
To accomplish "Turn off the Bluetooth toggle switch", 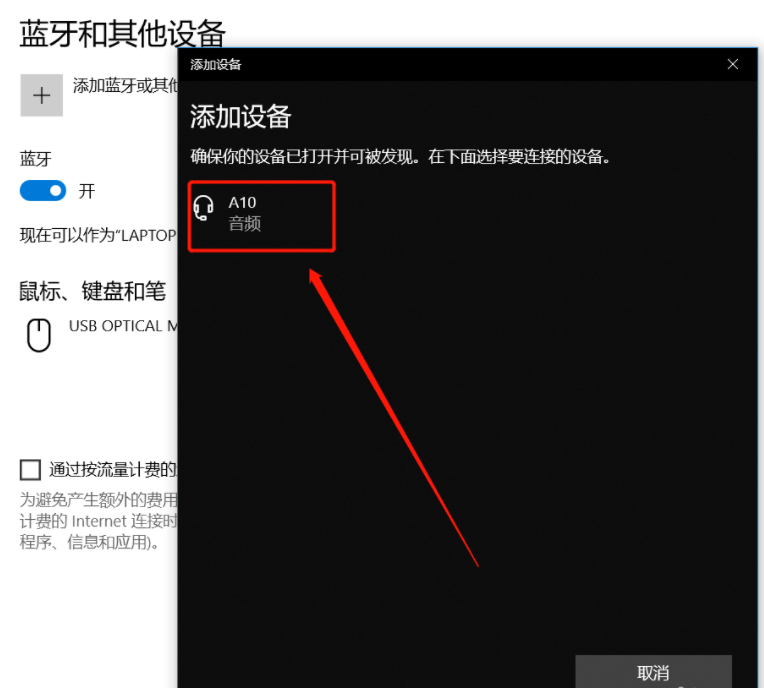I will point(43,191).
